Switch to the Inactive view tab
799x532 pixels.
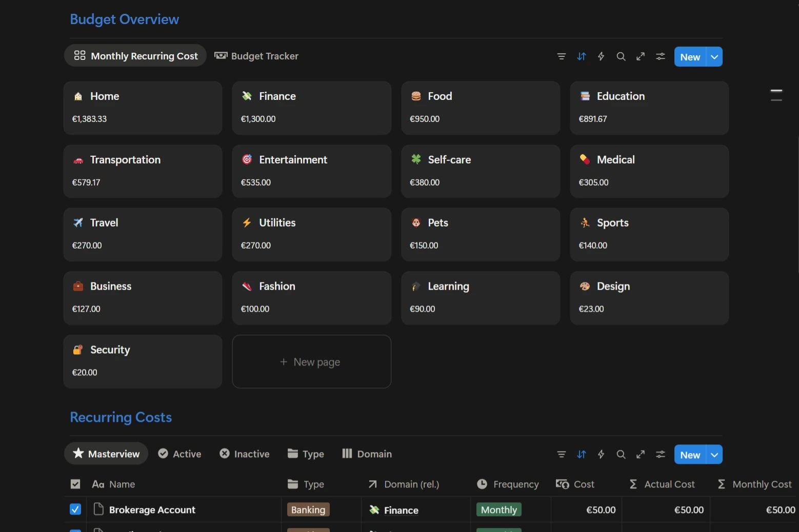(x=245, y=454)
